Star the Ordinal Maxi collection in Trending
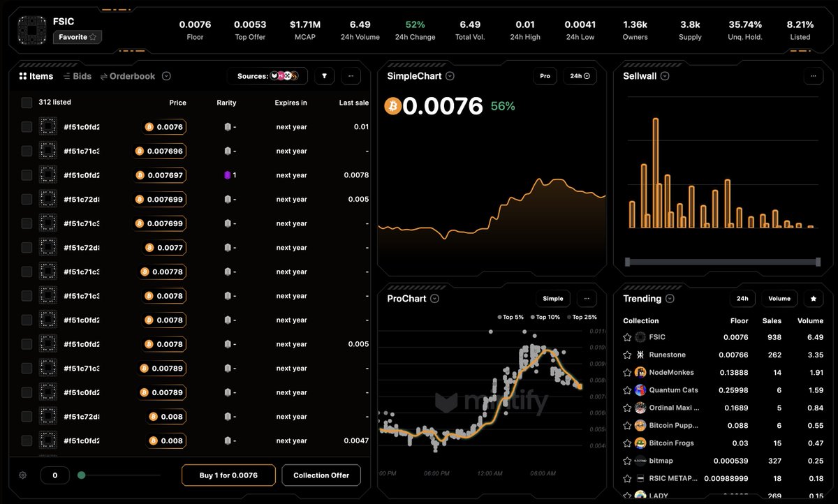The width and height of the screenshot is (838, 504). pos(627,408)
